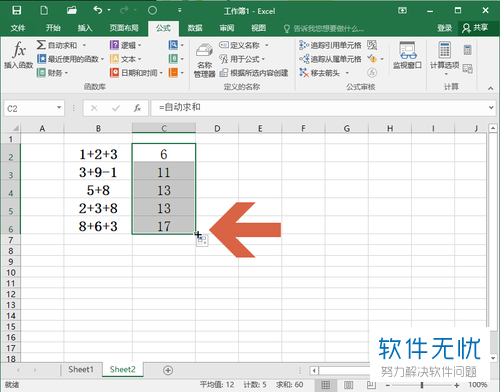Select cell C6 containing 17
This screenshot has height=392, width=500.
point(164,225)
